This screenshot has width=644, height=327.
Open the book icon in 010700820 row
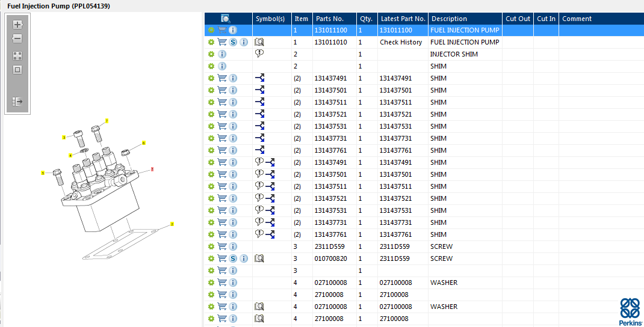point(259,258)
